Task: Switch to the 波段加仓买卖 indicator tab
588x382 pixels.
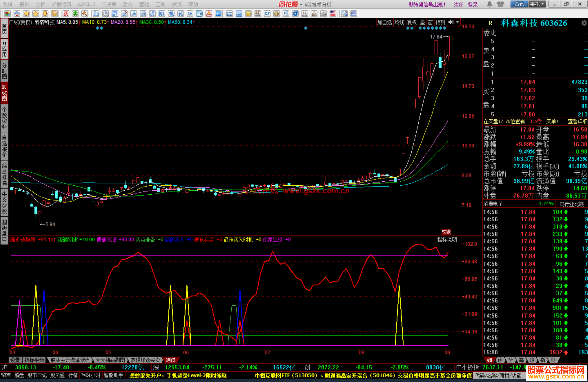Action: pos(145,360)
